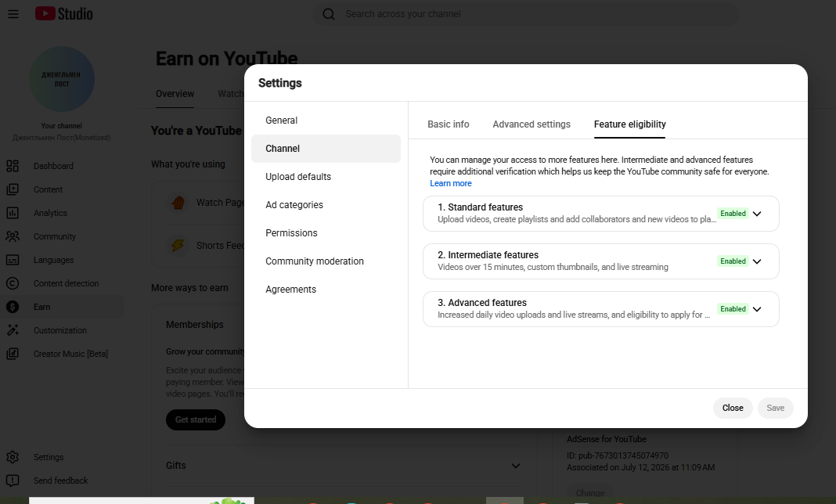Click the Enabled badge for Intermediate features

[733, 261]
